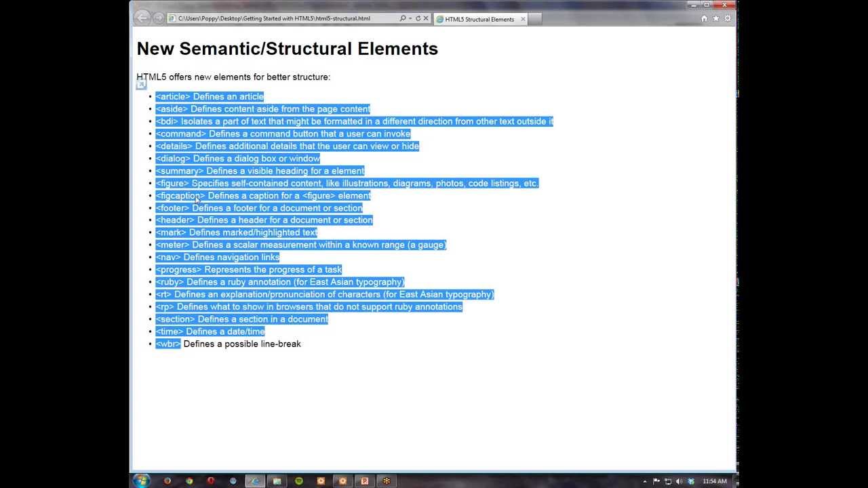Open the Home page icon
Screen dimensions: 868x488
704,18
